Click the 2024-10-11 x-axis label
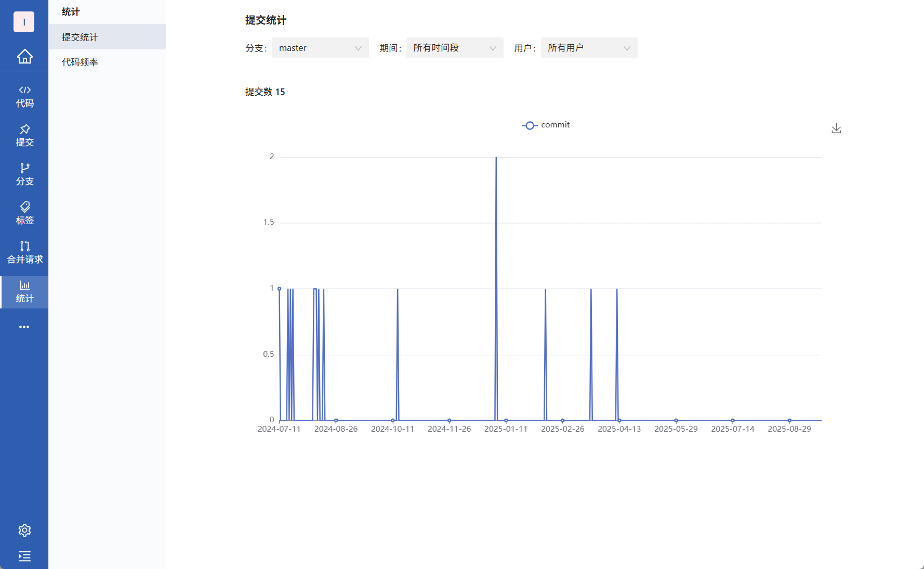Screen dimensions: 924x569 392,429
